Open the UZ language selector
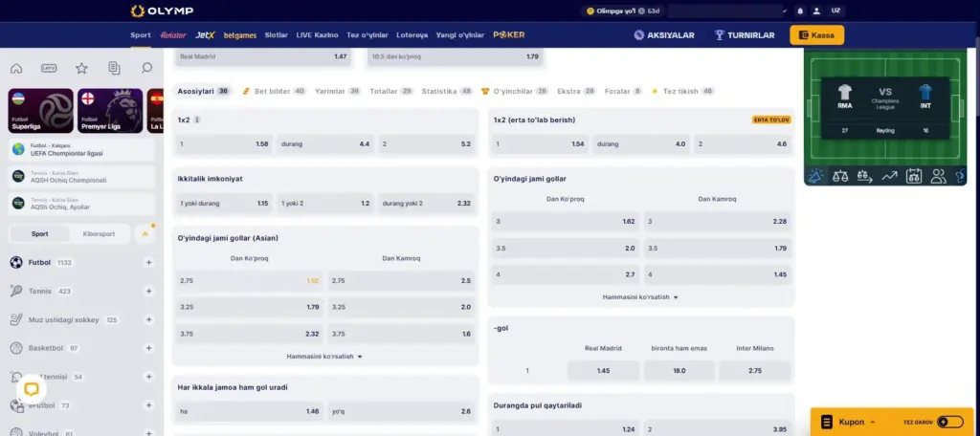Screen dimensions: 980x436 (x=835, y=11)
